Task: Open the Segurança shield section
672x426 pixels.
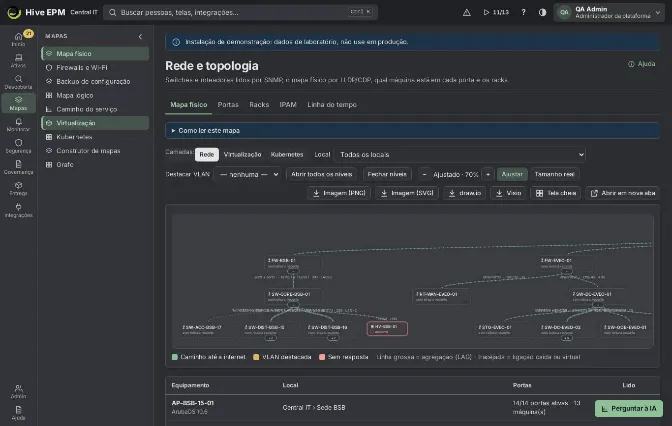Action: click(18, 146)
